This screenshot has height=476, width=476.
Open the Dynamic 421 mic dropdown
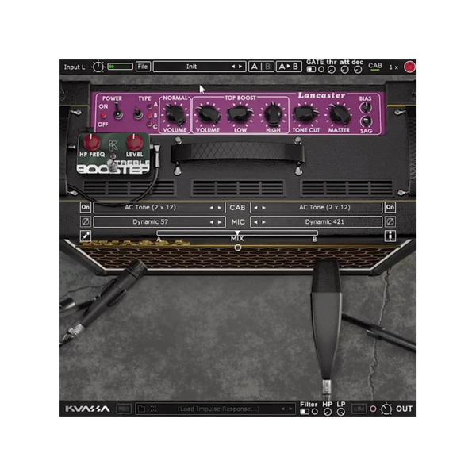(x=316, y=222)
